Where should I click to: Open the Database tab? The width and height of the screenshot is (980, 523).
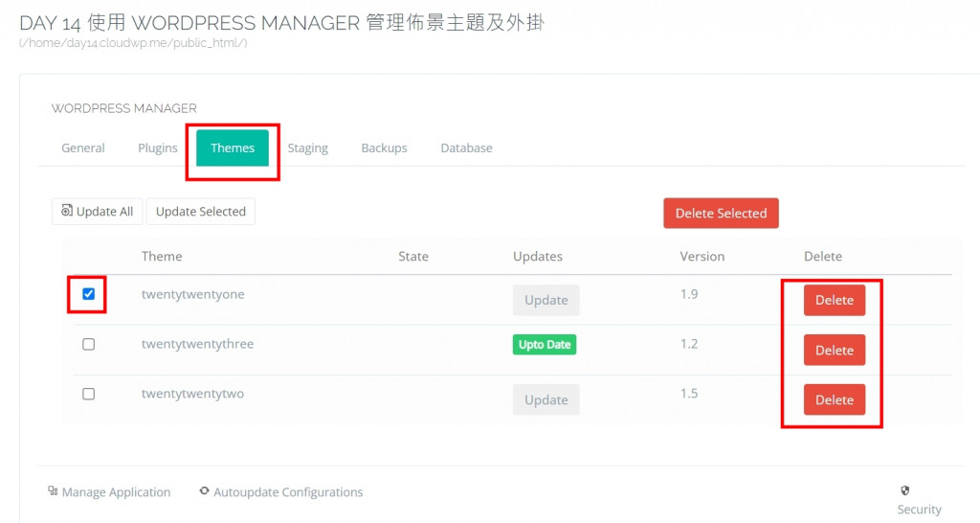point(466,148)
